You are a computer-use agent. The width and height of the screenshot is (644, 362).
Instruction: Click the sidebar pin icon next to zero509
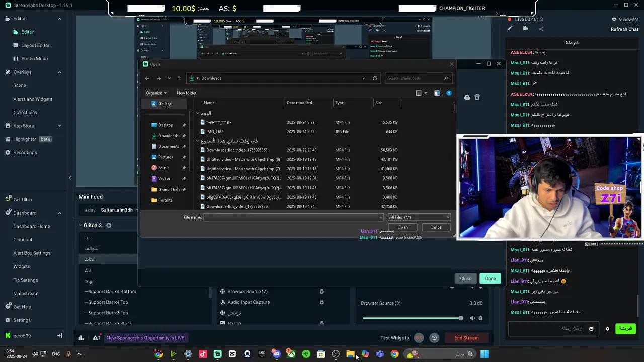pos(59,336)
